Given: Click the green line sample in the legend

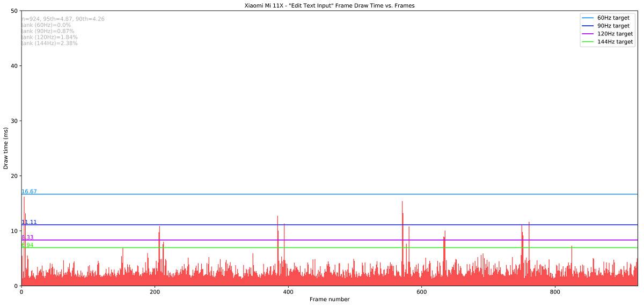Looking at the screenshot, I should tap(589, 42).
